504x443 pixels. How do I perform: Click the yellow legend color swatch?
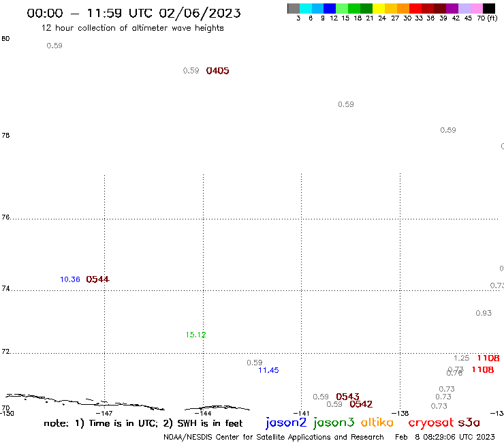tap(379, 8)
